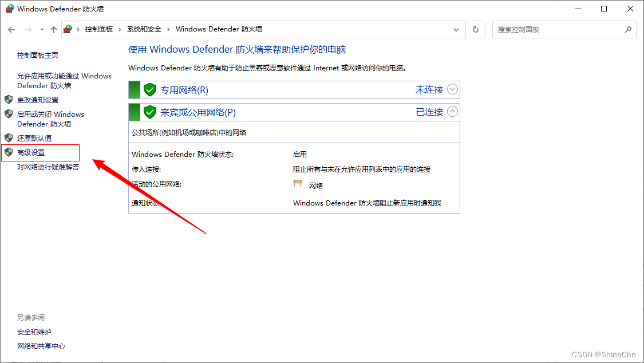Screen dimensions: 644x363
Task: Click the 传入连接 label
Action: (x=146, y=169)
